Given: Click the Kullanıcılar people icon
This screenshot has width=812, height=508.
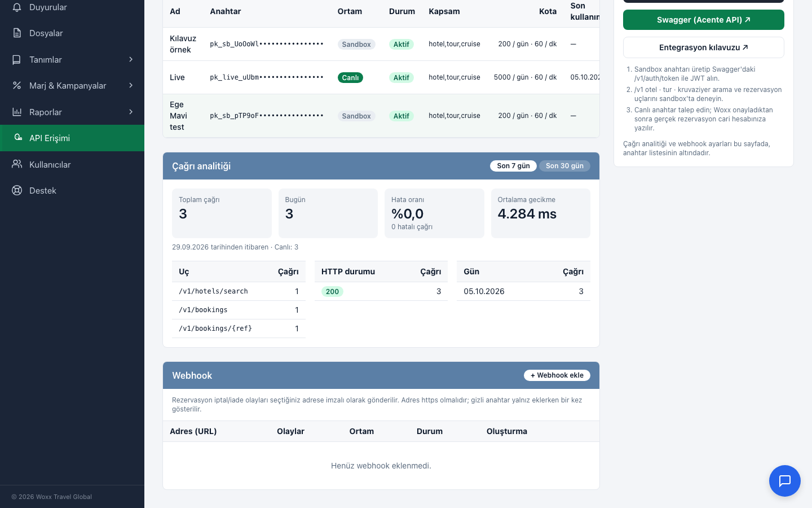Looking at the screenshot, I should click(17, 164).
